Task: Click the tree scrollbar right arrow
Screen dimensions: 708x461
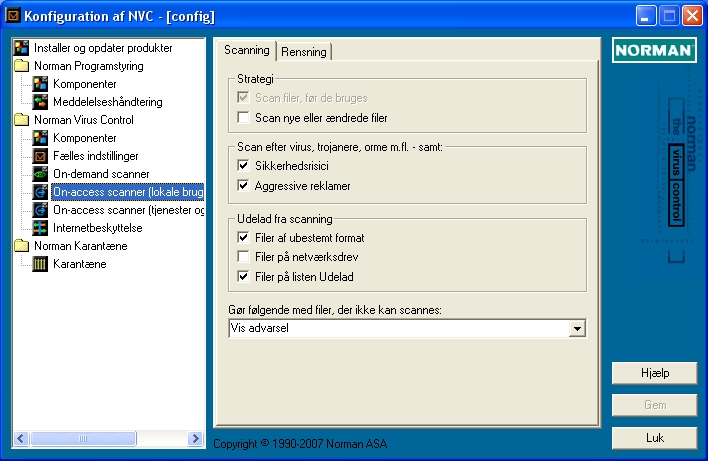Action: pos(196,438)
